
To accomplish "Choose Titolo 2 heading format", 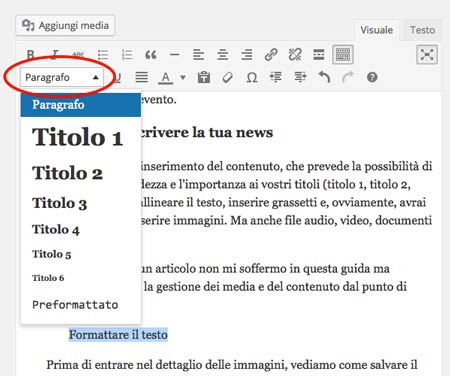I will (81, 173).
